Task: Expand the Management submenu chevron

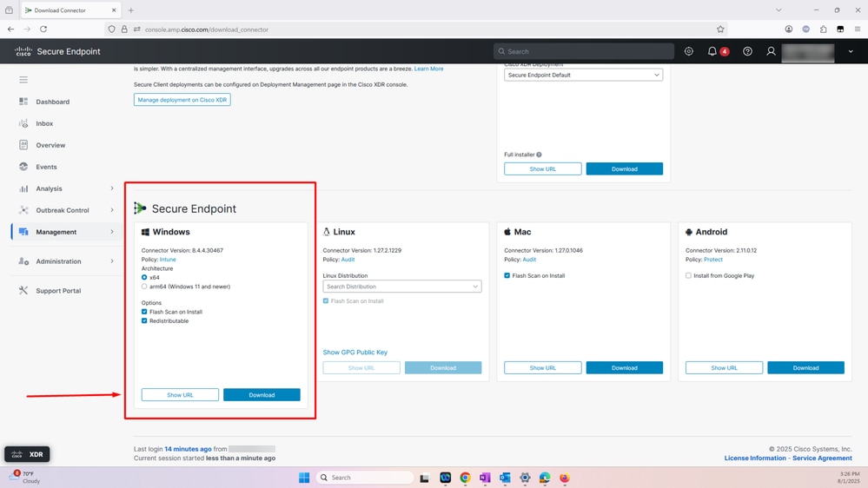Action: [x=112, y=232]
